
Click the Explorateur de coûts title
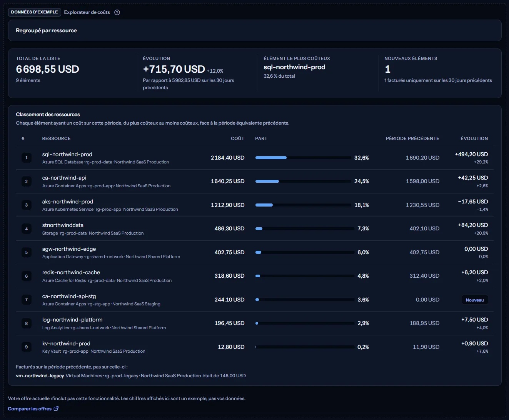point(87,12)
